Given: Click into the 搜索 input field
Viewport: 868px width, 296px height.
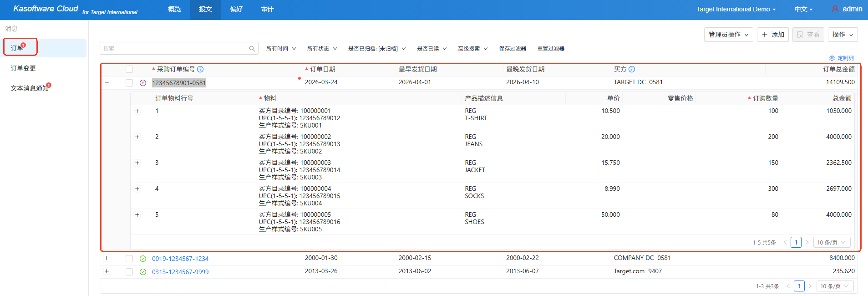Looking at the screenshot, I should pos(173,49).
